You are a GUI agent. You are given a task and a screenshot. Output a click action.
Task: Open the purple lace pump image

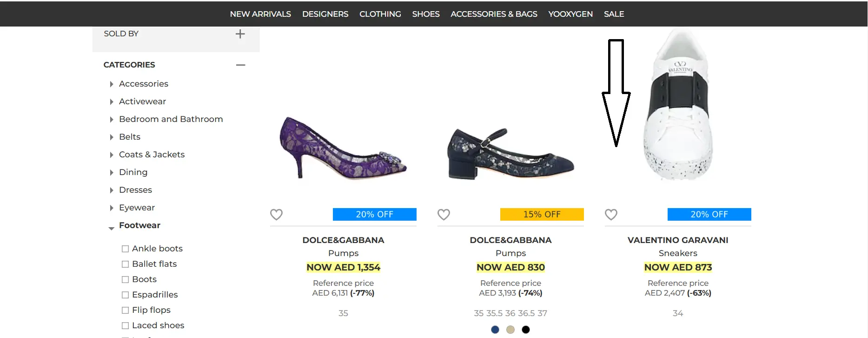pos(343,149)
